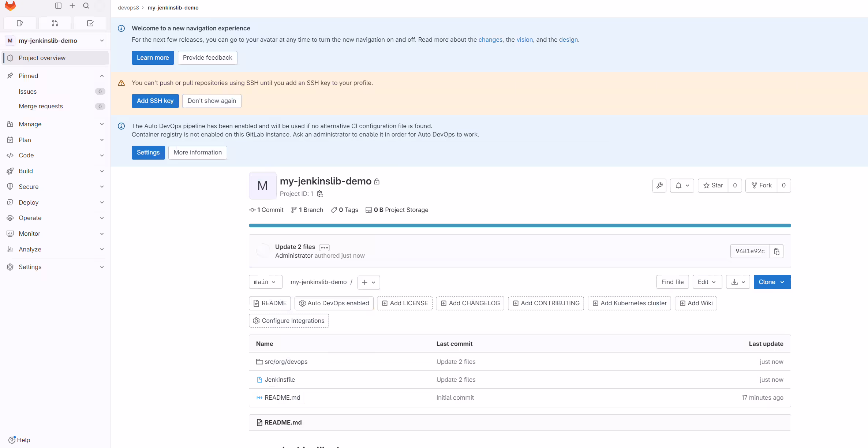Expand the Code menu
Viewport: 868px width, 448px height.
pyautogui.click(x=55, y=155)
